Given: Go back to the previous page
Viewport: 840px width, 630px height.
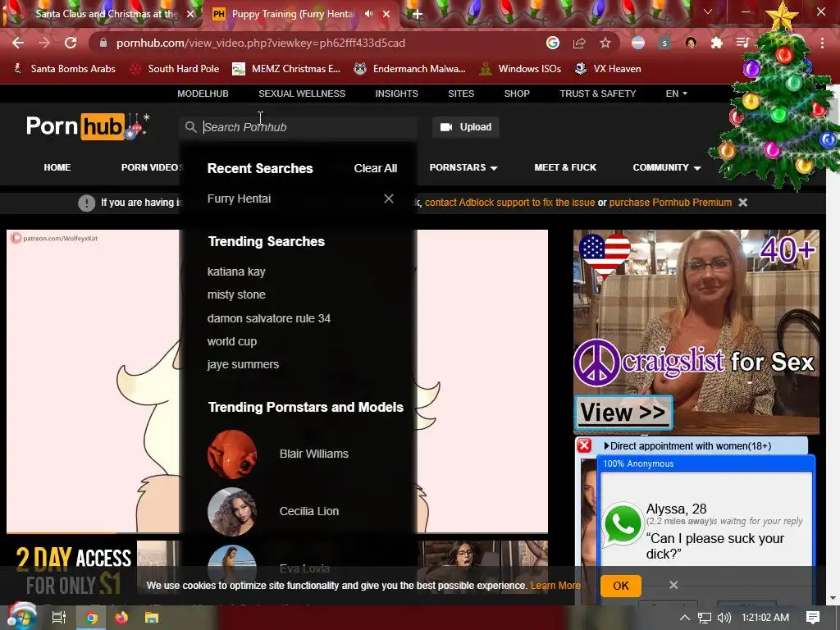Looking at the screenshot, I should [18, 43].
